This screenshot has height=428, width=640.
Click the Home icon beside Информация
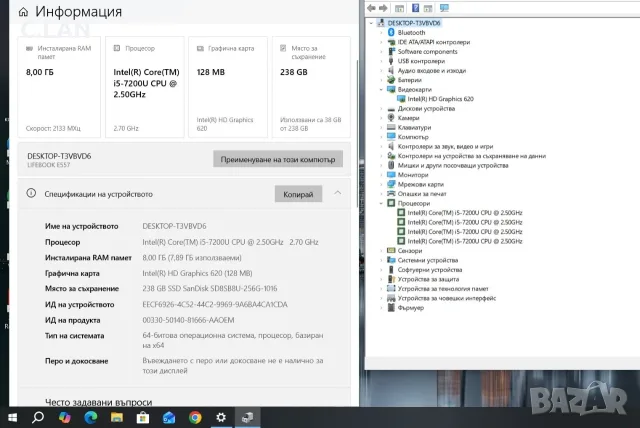click(23, 12)
